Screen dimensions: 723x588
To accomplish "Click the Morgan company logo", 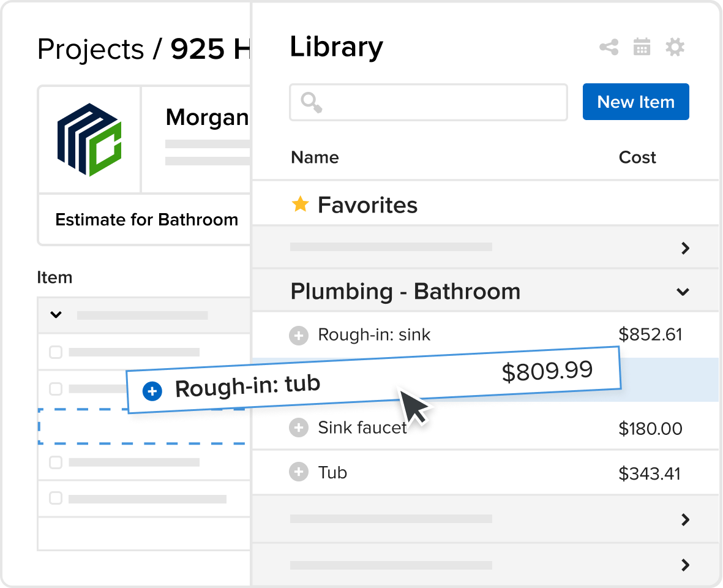I will 89,140.
